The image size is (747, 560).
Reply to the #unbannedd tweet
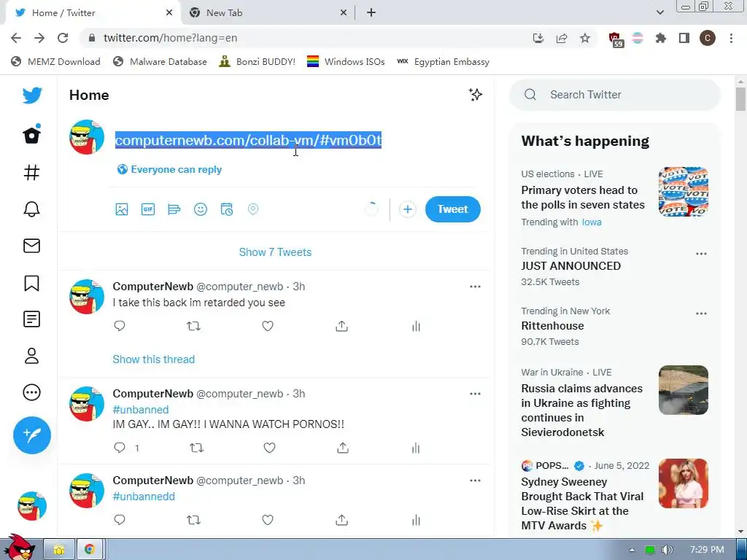[x=120, y=519]
